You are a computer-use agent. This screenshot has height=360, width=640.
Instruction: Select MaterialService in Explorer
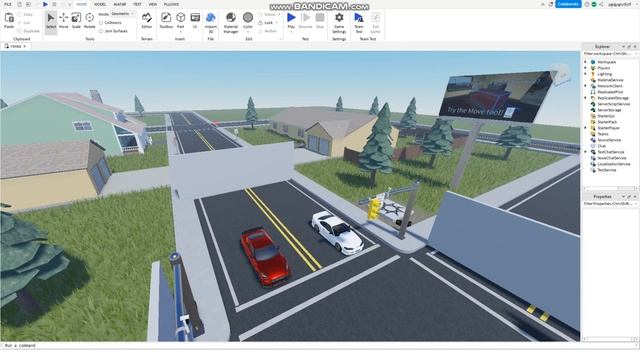pos(610,80)
